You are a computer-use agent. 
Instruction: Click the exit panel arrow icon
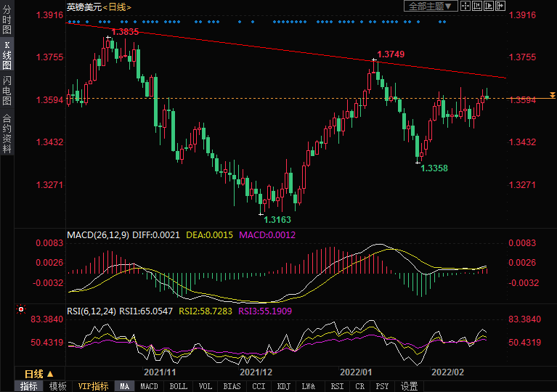[500, 7]
